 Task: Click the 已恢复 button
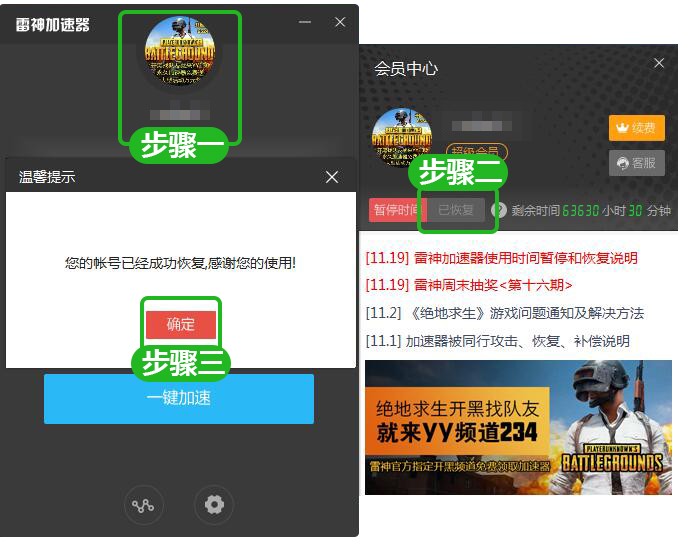click(456, 210)
